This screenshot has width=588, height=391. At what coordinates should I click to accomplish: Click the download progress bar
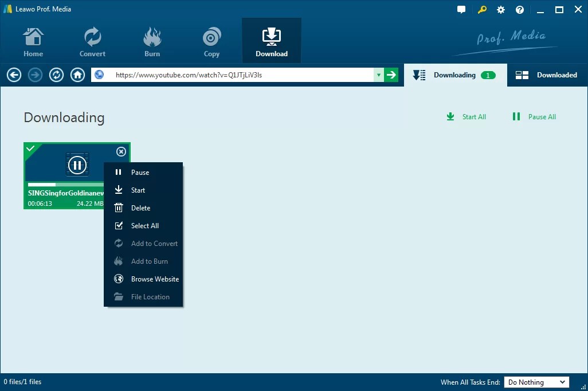(x=66, y=185)
